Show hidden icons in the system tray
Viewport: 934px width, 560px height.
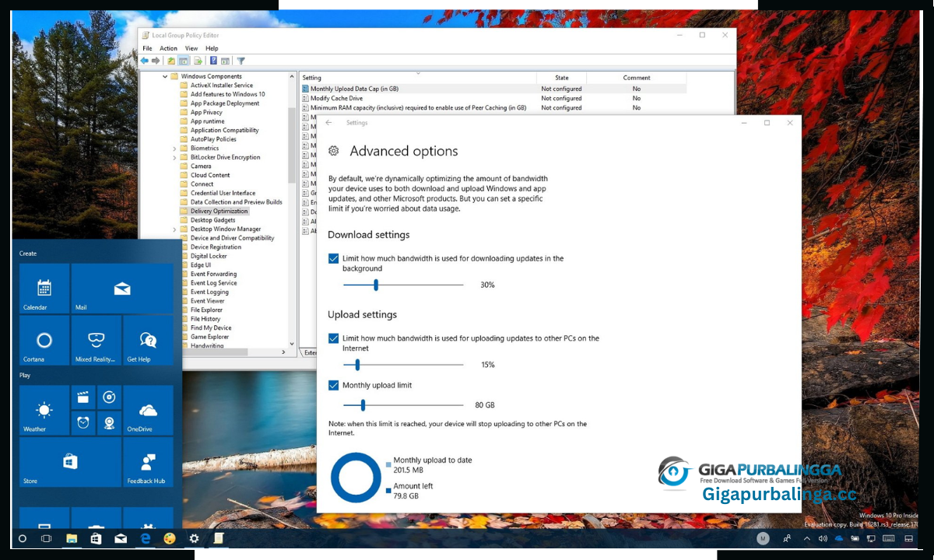click(806, 538)
